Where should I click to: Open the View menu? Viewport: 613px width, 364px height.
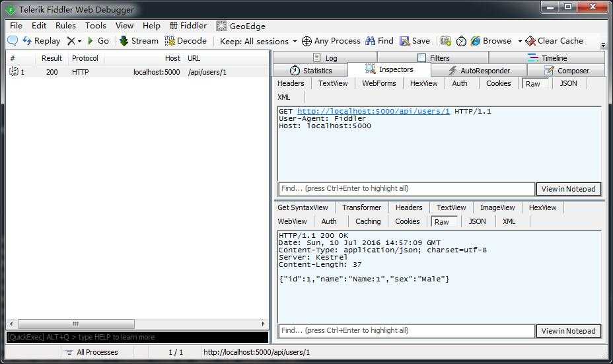point(125,25)
